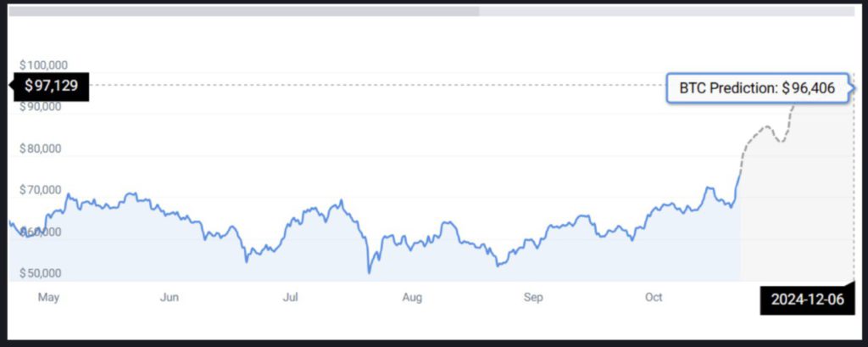Click the Jul label on the x-axis
This screenshot has width=868, height=347.
(291, 297)
